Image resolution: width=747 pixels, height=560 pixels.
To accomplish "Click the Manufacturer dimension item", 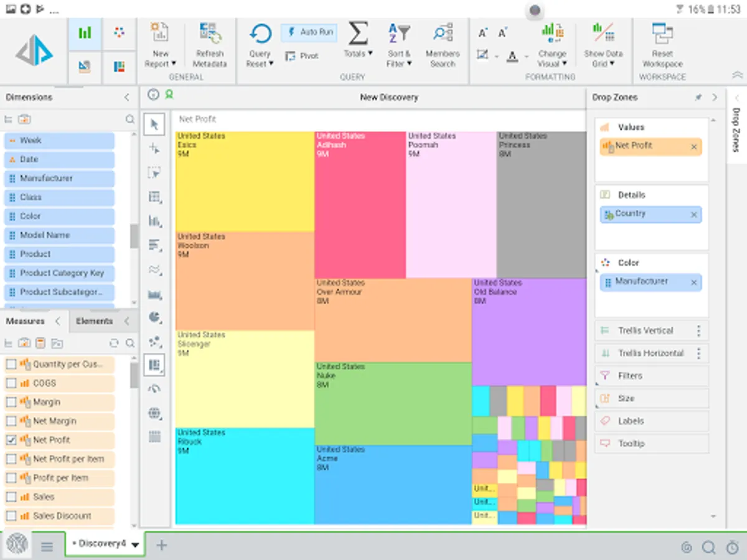I will (60, 179).
